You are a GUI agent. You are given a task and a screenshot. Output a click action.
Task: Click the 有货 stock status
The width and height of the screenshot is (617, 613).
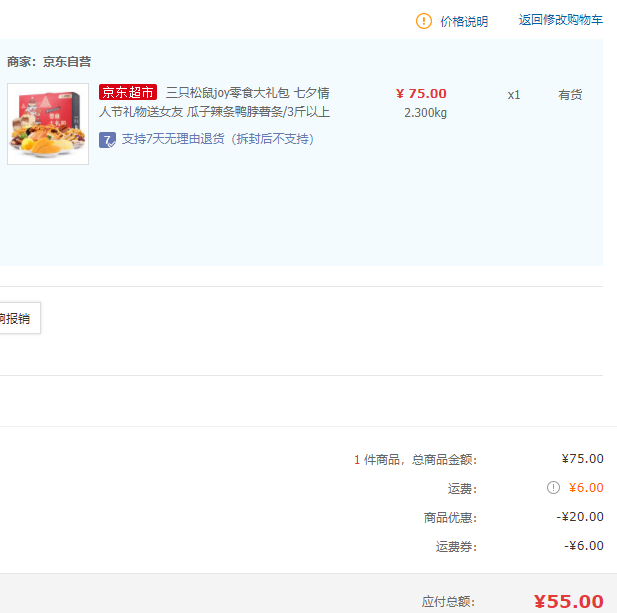[x=570, y=95]
